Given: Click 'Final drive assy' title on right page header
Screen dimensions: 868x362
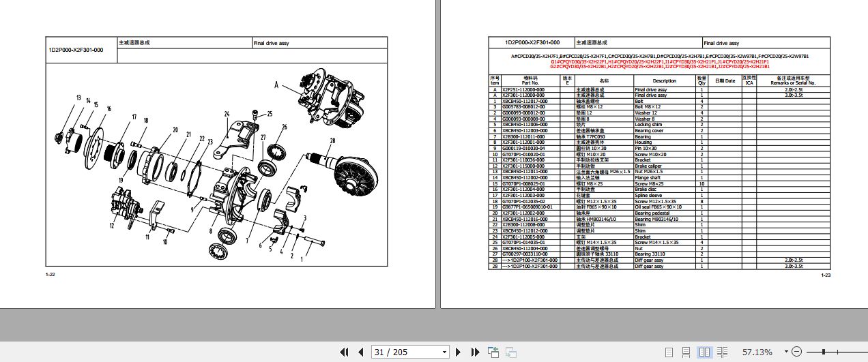Looking at the screenshot, I should point(721,43).
